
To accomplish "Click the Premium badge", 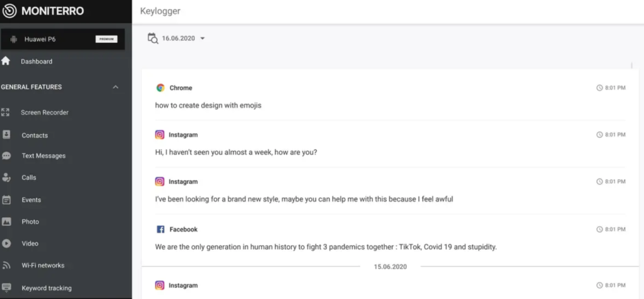I will tap(106, 39).
